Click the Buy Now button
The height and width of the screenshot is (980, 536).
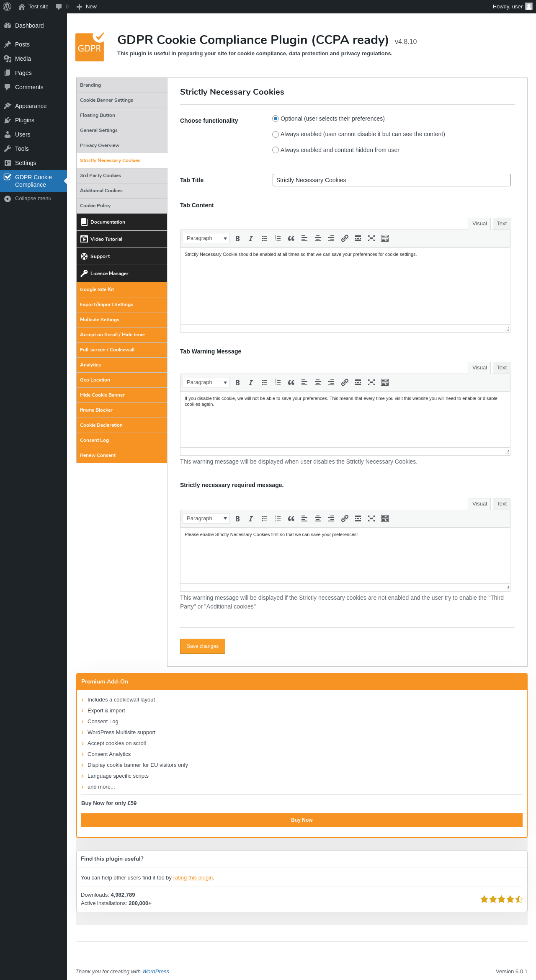[302, 820]
